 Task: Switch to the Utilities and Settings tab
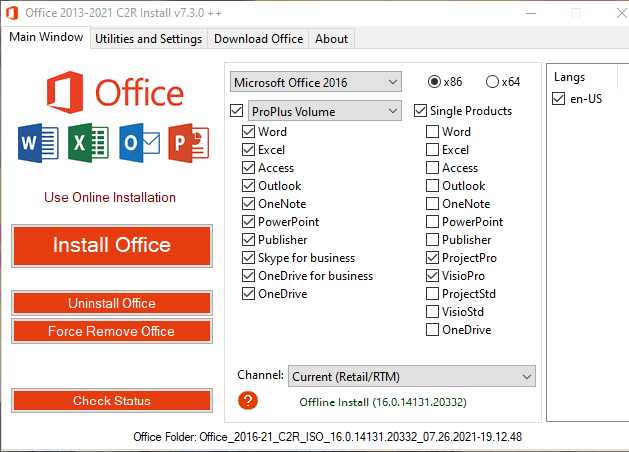pos(148,39)
